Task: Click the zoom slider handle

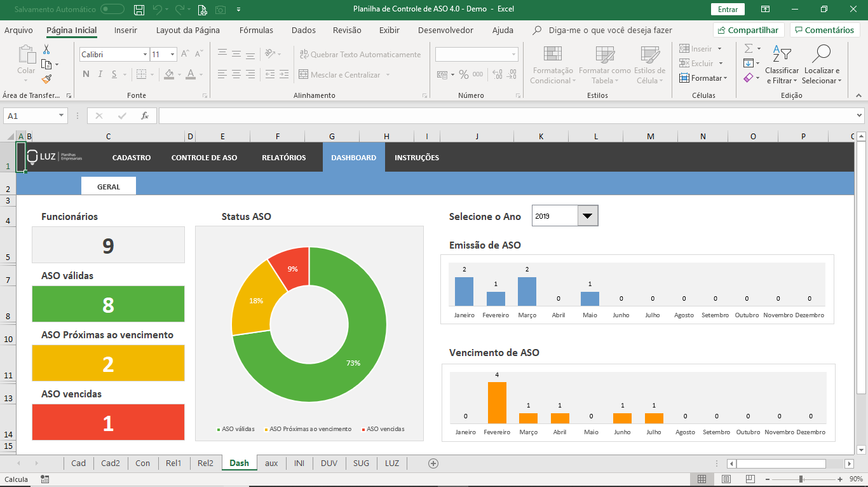Action: [801, 479]
